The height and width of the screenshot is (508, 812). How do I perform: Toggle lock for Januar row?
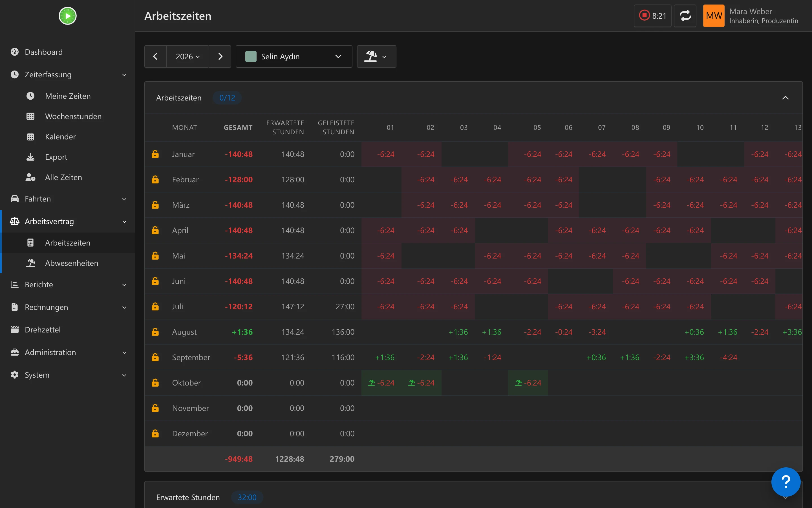[155, 154]
